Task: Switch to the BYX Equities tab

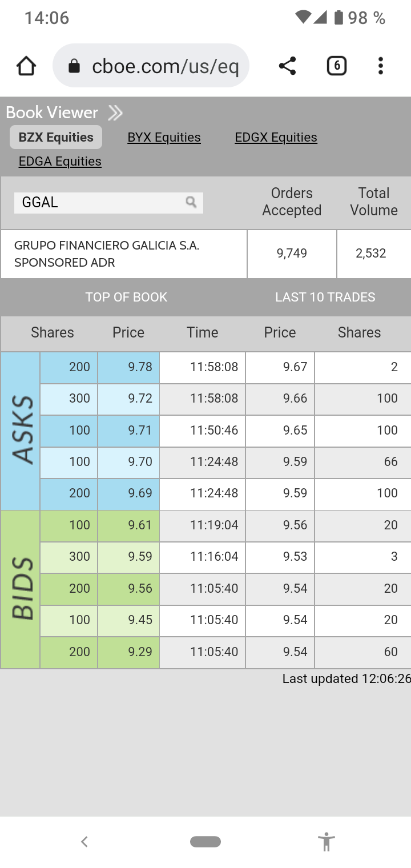Action: tap(164, 138)
